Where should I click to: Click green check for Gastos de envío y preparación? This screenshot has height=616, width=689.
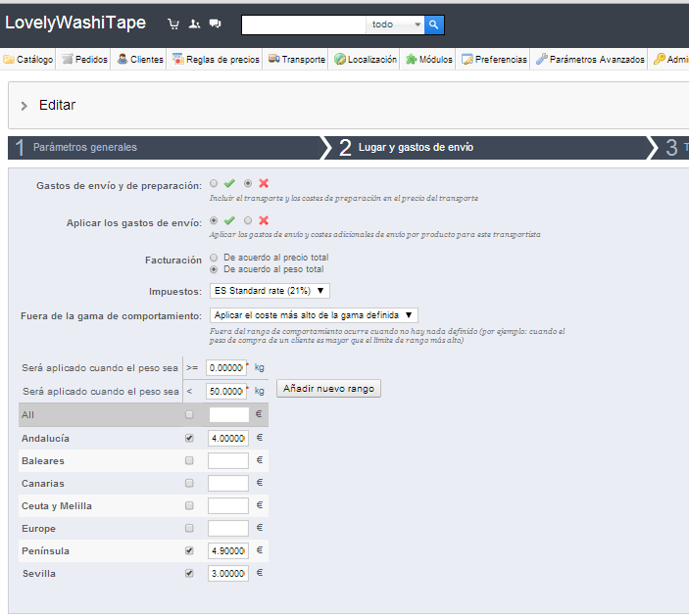coord(229,183)
